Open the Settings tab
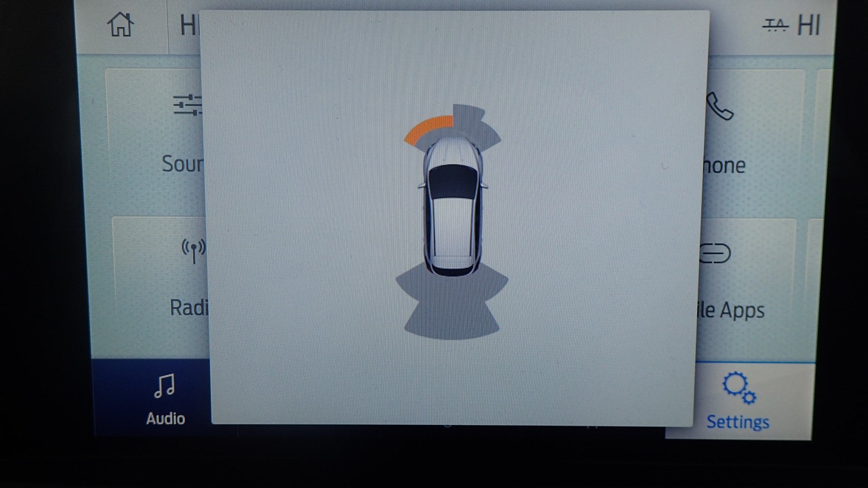Image resolution: width=868 pixels, height=488 pixels. click(x=738, y=401)
